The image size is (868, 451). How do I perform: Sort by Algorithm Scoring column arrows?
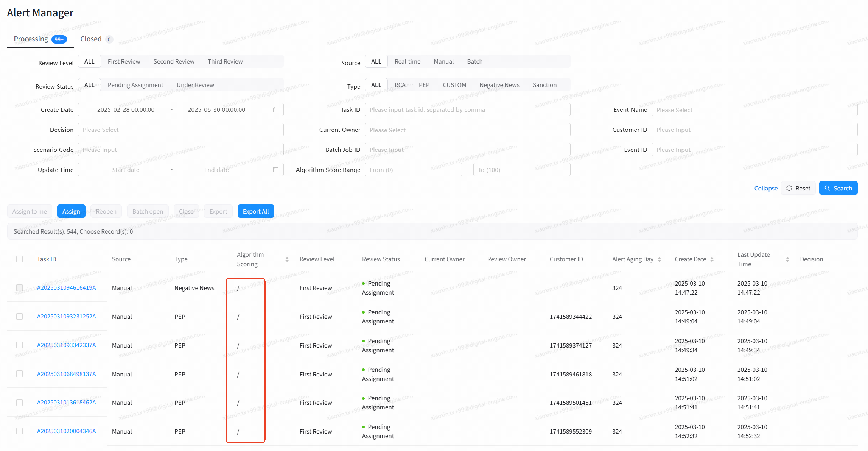287,259
